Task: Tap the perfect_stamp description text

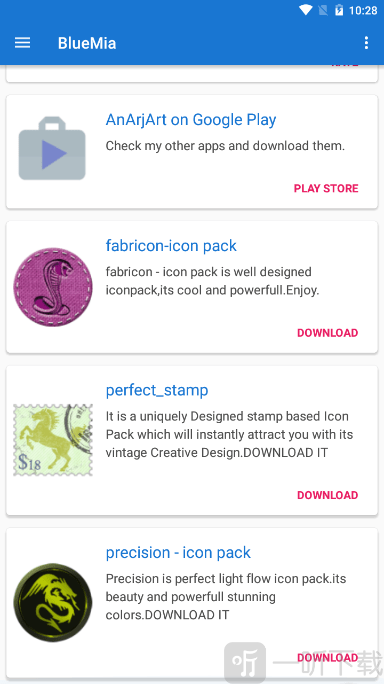Action: click(x=230, y=434)
